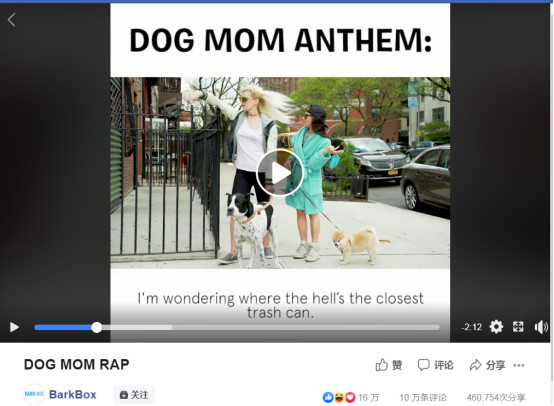Open the 10 万条评论 comments count

pos(423,398)
